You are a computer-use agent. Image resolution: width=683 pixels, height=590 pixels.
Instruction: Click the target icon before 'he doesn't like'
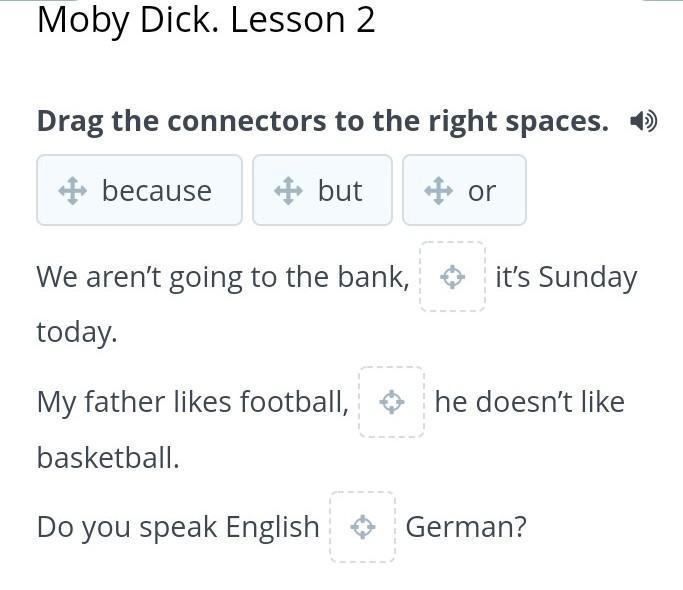point(392,402)
